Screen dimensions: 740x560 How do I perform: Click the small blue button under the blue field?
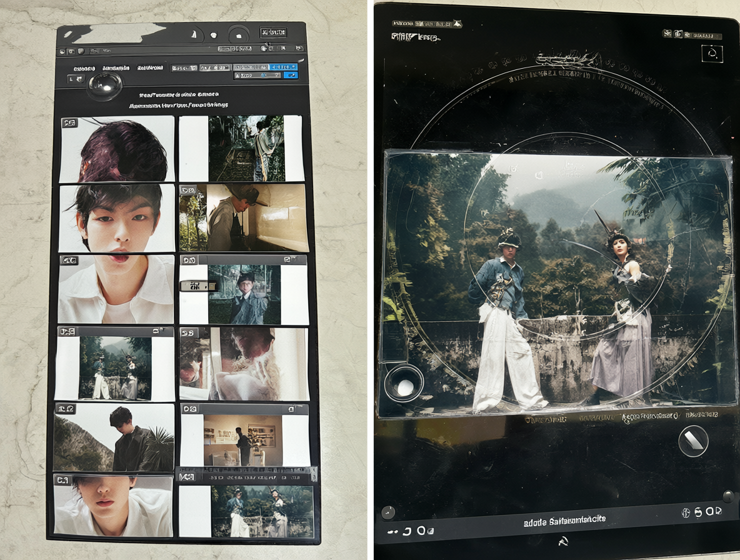tap(291, 76)
